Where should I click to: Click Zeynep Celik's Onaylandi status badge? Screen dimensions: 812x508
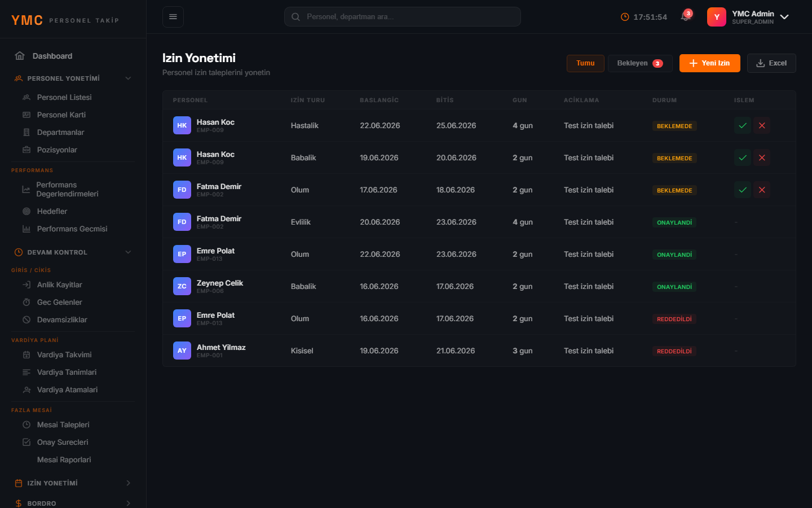point(674,287)
